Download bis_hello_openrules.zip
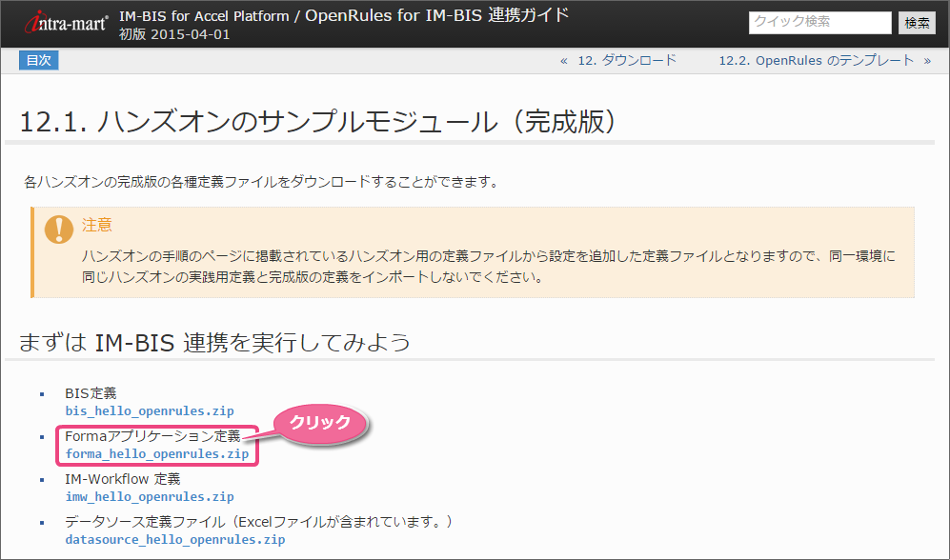 click(x=150, y=411)
